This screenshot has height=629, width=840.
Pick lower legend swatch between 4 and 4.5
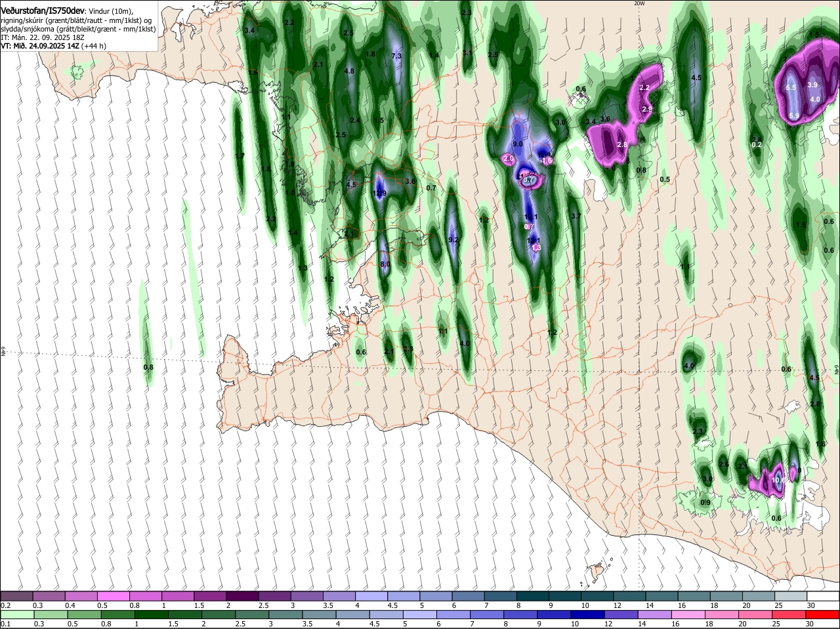coord(353,614)
